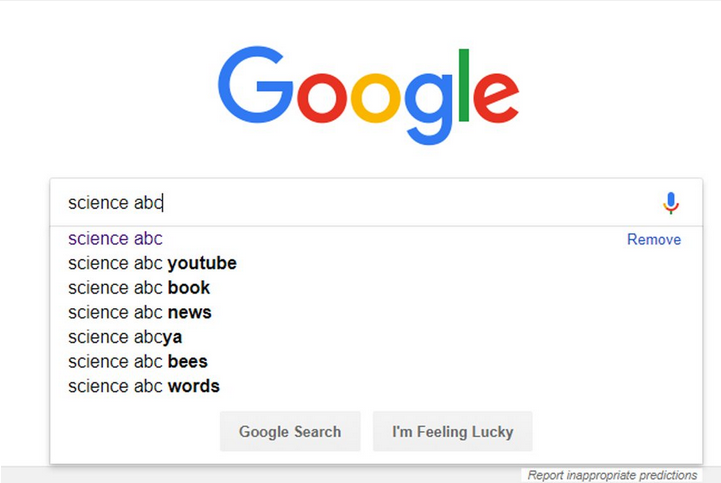Viewport: 721px width, 483px height.
Task: Click the yellow letter o in logo
Action: click(x=376, y=98)
